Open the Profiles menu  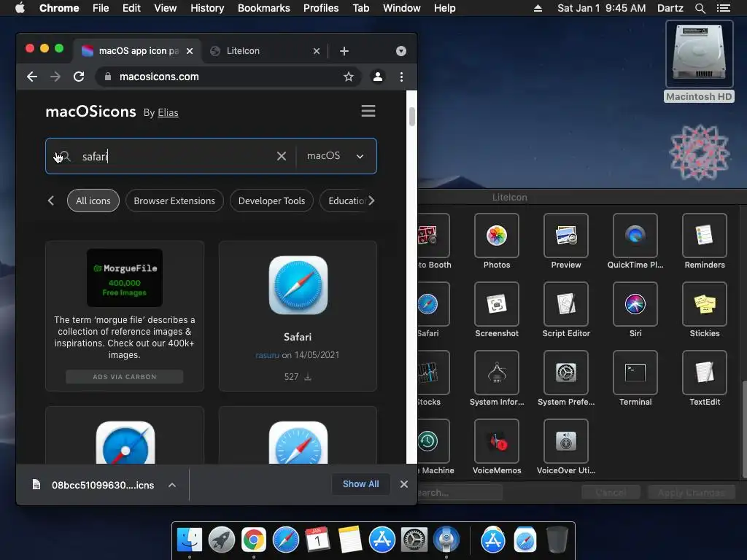point(321,8)
